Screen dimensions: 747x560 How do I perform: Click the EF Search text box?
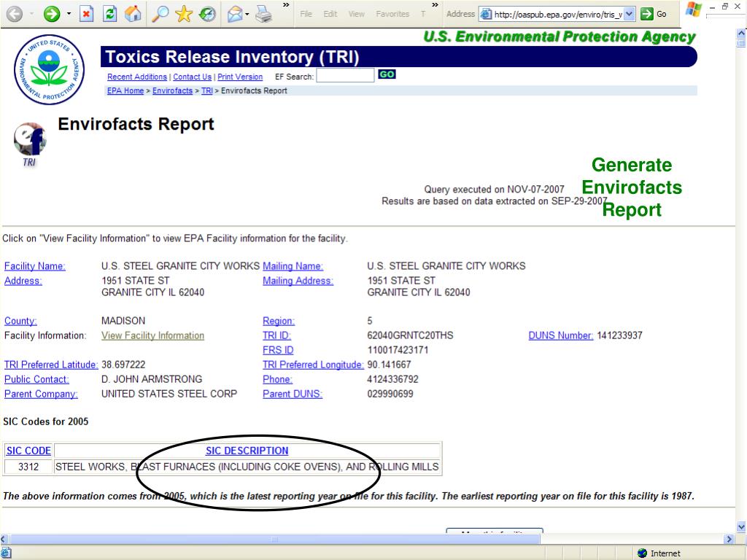(345, 75)
